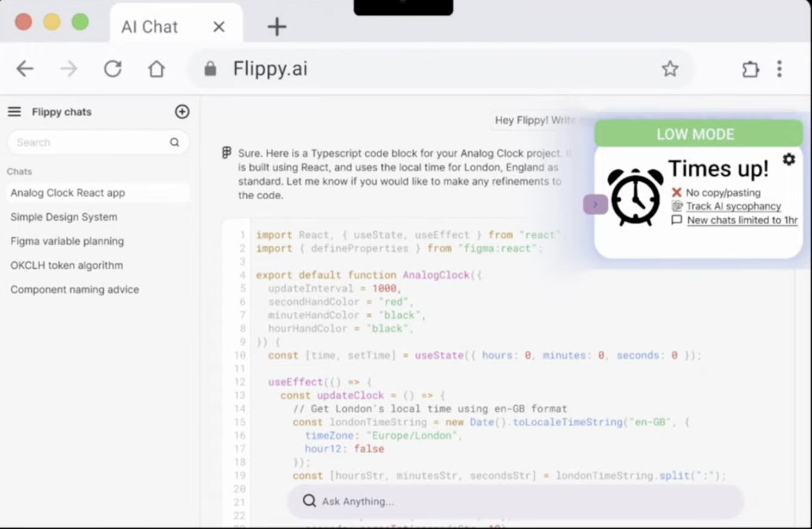This screenshot has height=529, width=812.
Task: Click the magnifier icon in sidebar search
Action: (x=175, y=142)
